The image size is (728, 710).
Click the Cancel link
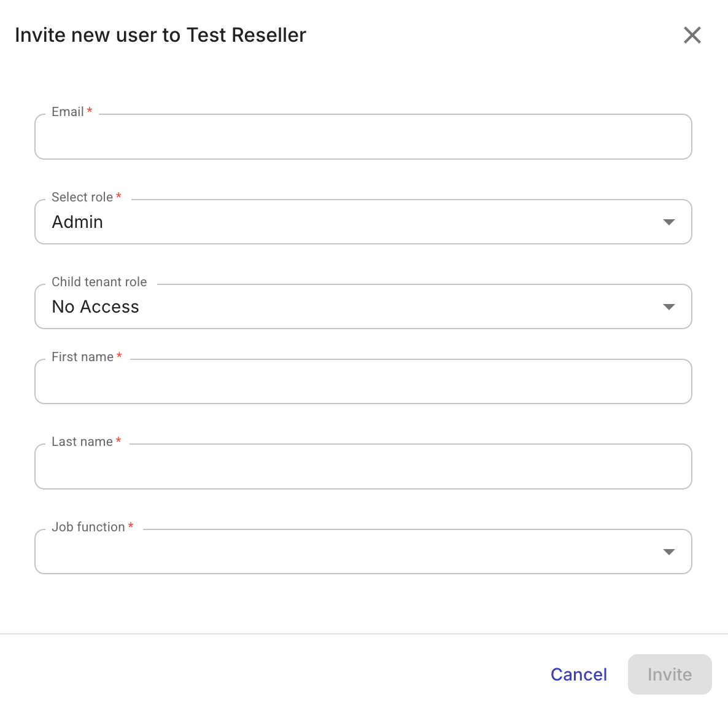pyautogui.click(x=578, y=674)
